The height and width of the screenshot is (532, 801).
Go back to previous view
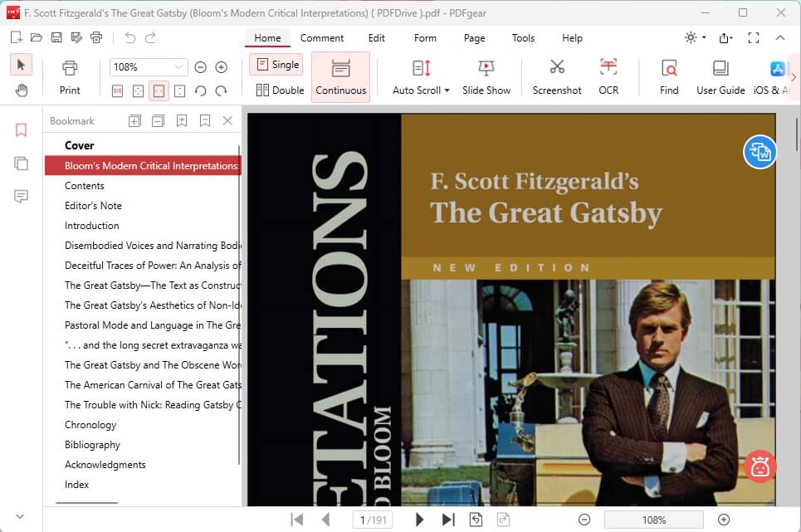(x=476, y=520)
